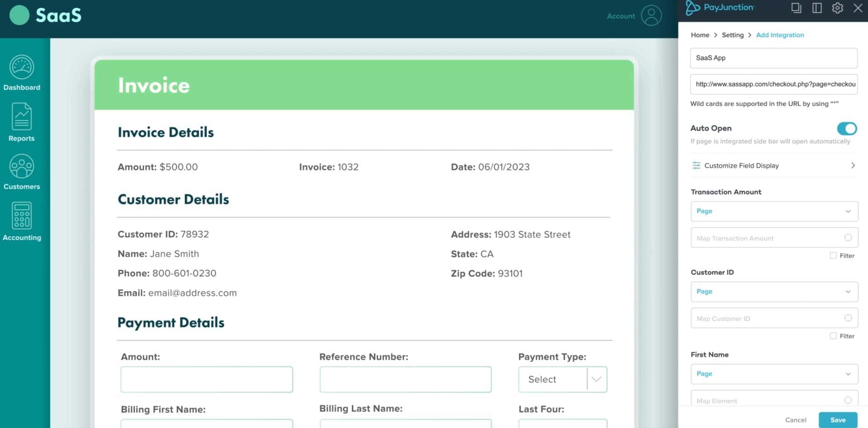The width and height of the screenshot is (868, 428).
Task: Open the Payment Type Select dropdown
Action: click(x=562, y=379)
